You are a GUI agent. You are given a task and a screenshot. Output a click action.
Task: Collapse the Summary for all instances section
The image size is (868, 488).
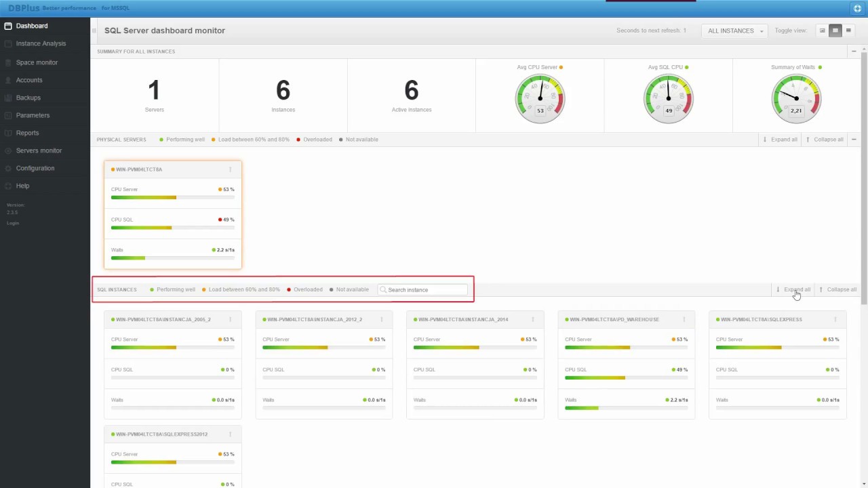coord(854,52)
